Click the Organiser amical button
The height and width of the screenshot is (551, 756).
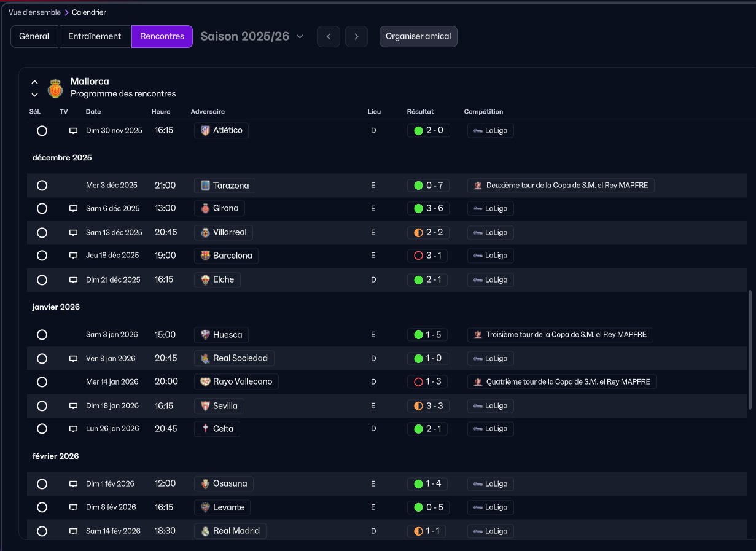coord(418,36)
